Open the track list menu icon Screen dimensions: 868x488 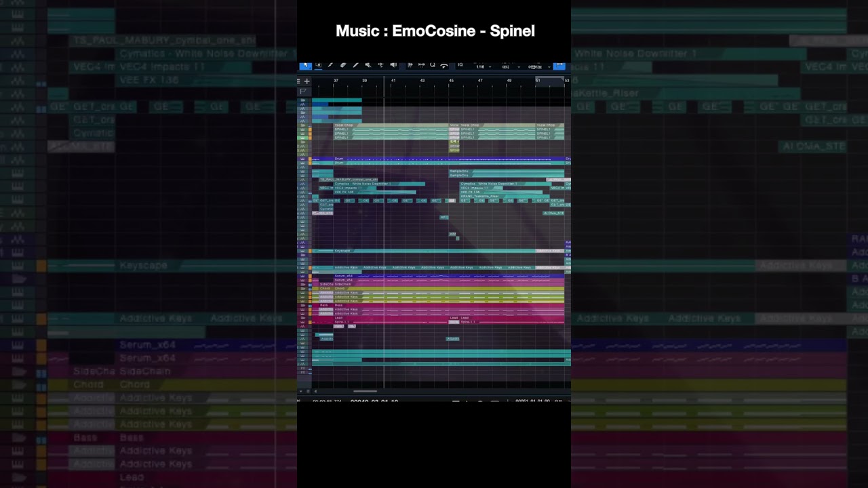pos(298,81)
